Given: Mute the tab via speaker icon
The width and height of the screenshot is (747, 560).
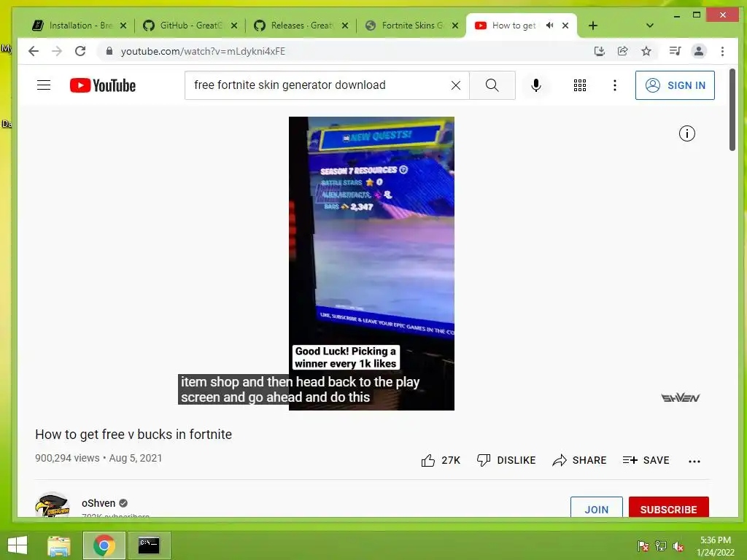Looking at the screenshot, I should coord(550,26).
